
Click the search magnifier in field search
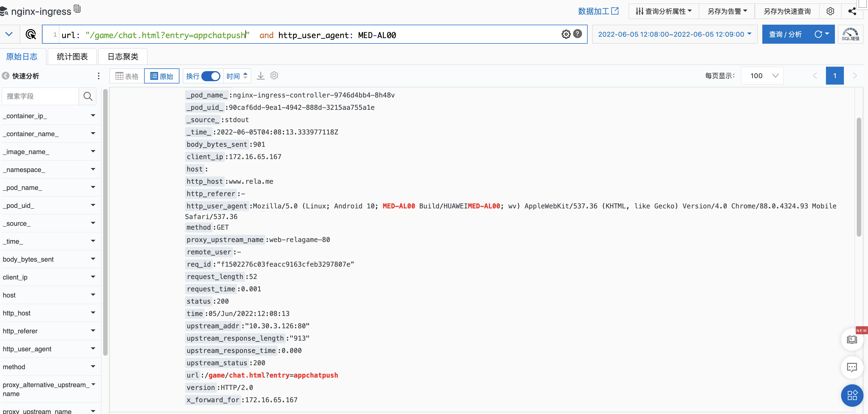[x=87, y=96]
